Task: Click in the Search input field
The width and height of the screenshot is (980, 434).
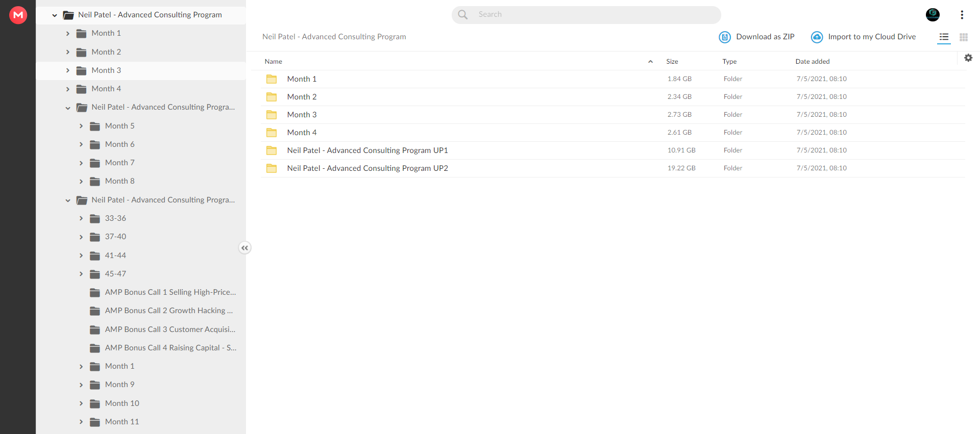Action: point(586,15)
